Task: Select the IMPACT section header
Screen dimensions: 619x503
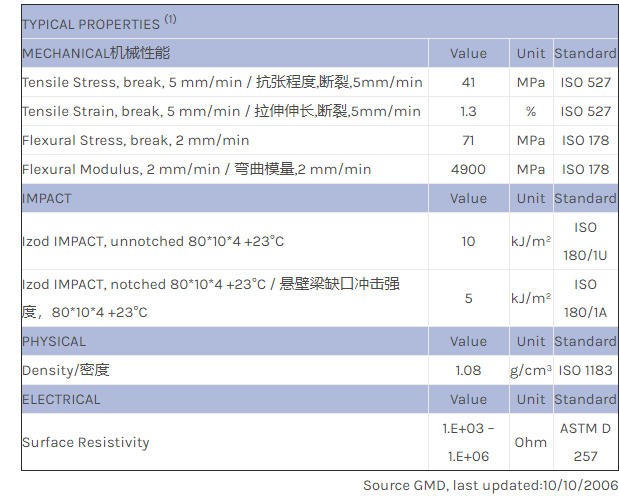Action: pos(47,198)
